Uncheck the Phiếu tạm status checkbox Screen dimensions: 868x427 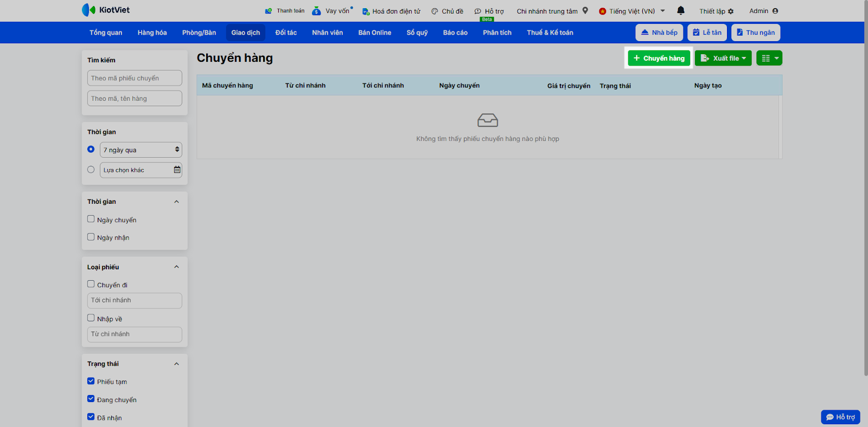pyautogui.click(x=91, y=381)
